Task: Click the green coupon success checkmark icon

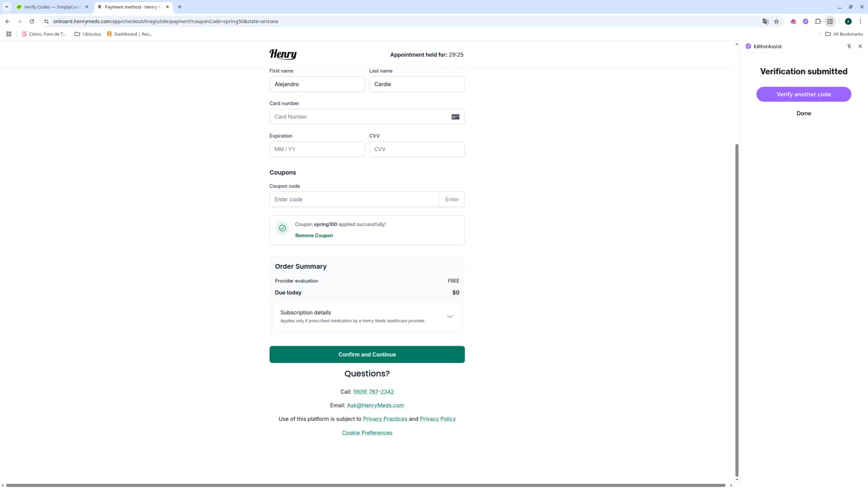Action: click(x=282, y=228)
